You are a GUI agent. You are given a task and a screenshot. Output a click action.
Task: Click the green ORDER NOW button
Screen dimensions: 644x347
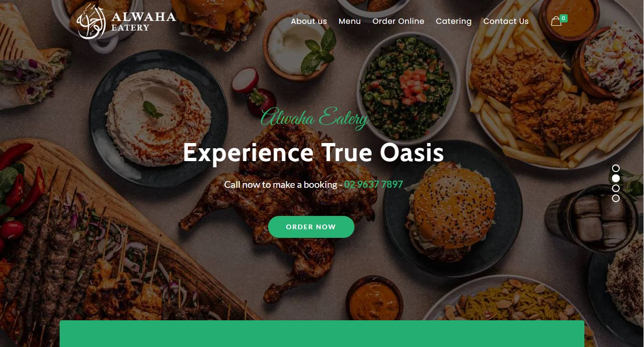click(x=311, y=227)
